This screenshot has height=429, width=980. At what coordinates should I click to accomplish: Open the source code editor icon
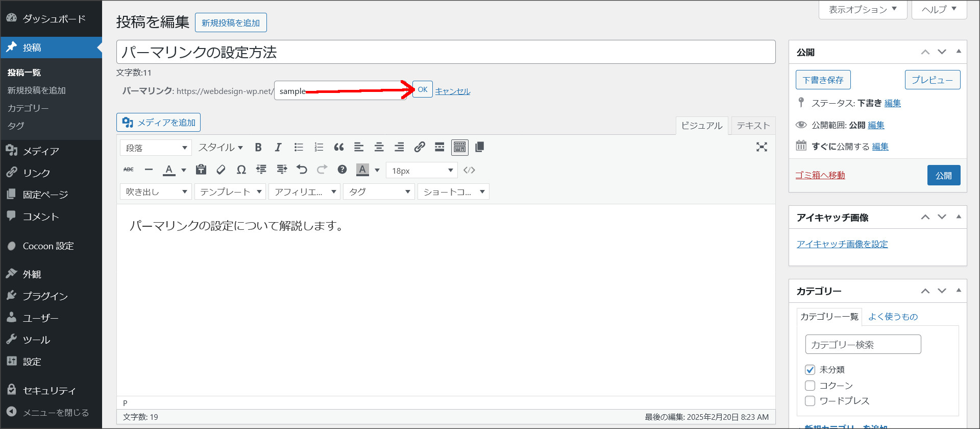(470, 170)
